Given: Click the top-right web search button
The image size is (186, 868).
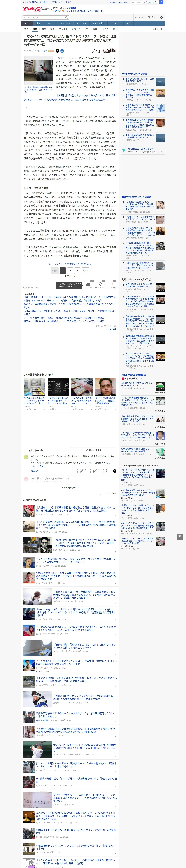Looking at the screenshot, I should [161, 2].
